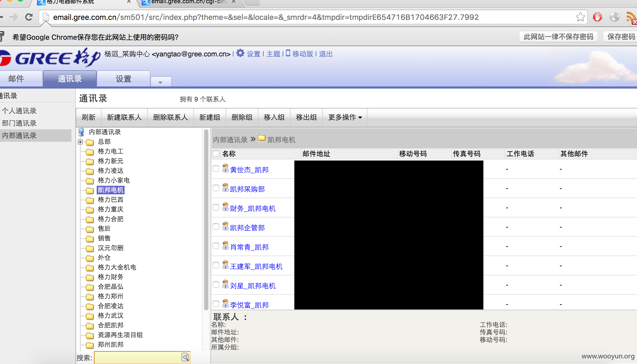Click the 外仓 folder icon
The width and height of the screenshot is (637, 364).
click(x=90, y=258)
